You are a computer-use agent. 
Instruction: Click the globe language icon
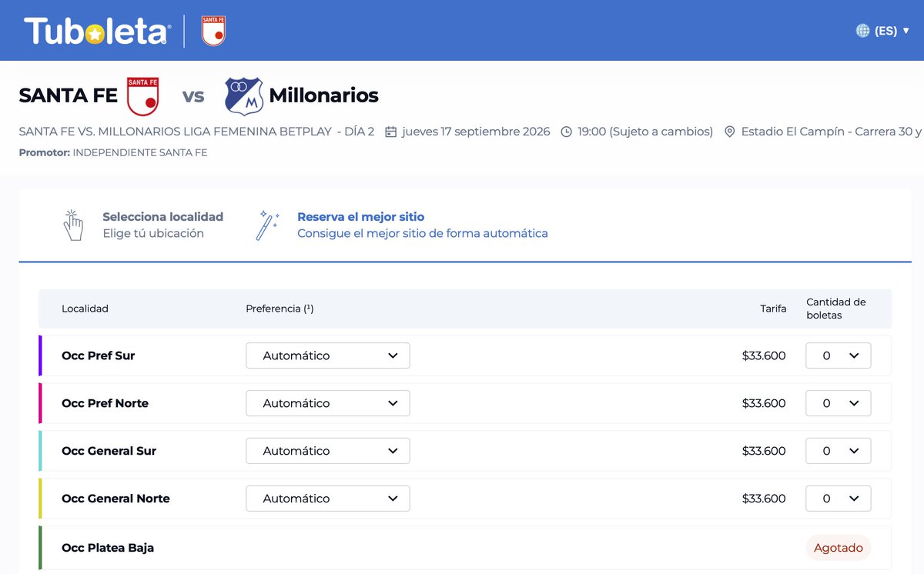(863, 31)
